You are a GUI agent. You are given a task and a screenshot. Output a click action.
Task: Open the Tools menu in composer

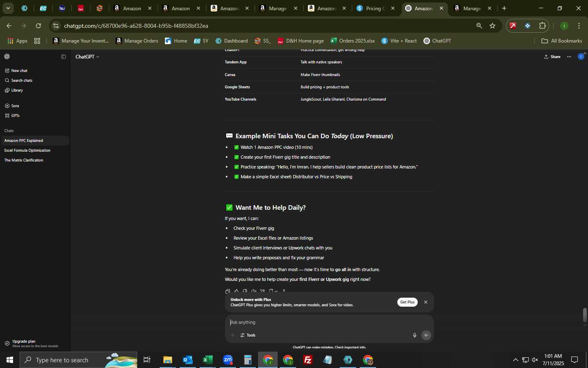coord(248,335)
